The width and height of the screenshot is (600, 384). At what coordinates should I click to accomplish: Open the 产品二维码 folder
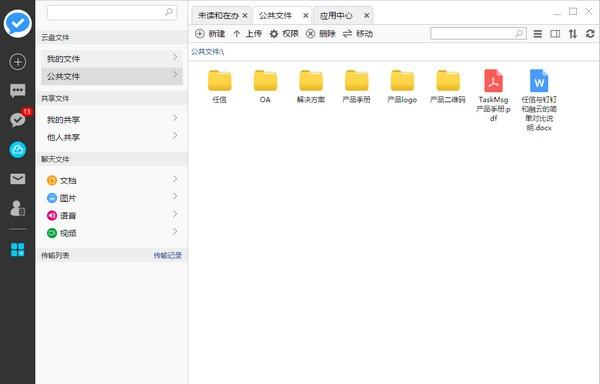pos(448,86)
